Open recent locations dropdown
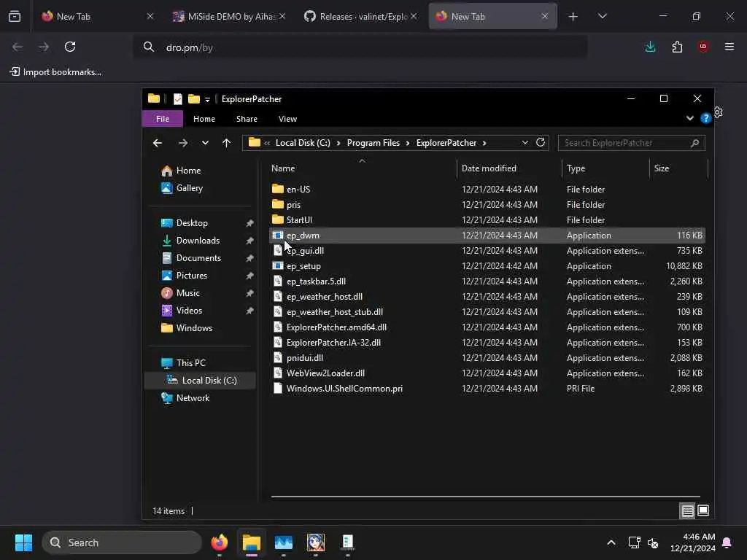The image size is (747, 560). pos(205,143)
